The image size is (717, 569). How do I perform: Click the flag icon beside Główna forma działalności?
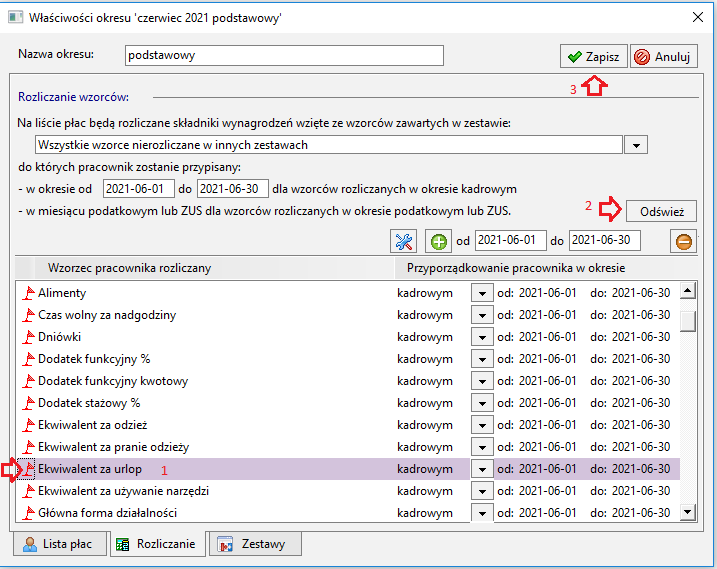28,513
